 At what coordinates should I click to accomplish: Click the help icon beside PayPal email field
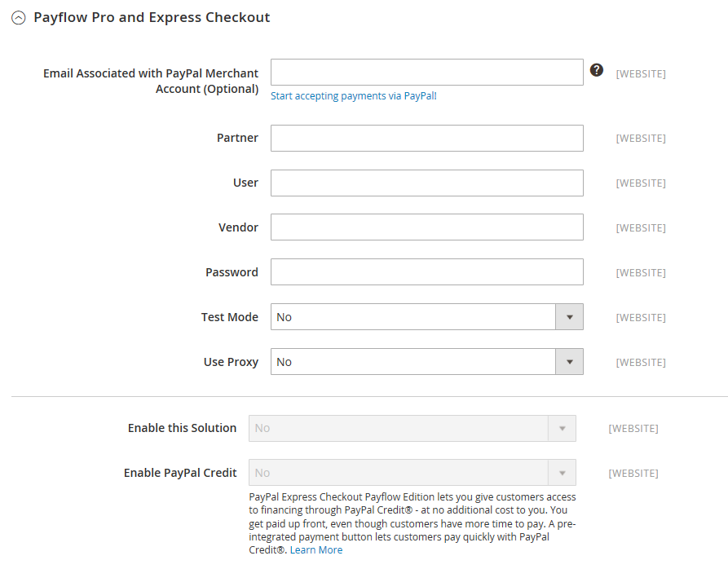click(x=597, y=70)
